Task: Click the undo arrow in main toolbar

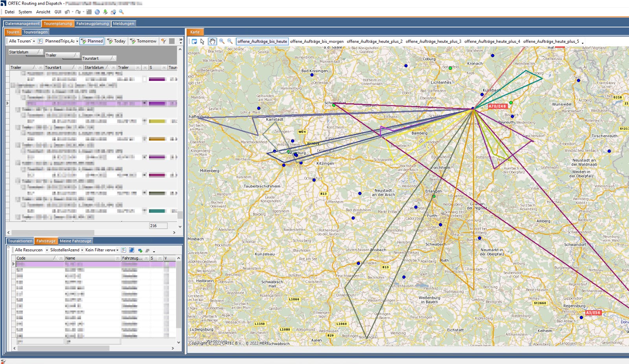Action: 67,12
